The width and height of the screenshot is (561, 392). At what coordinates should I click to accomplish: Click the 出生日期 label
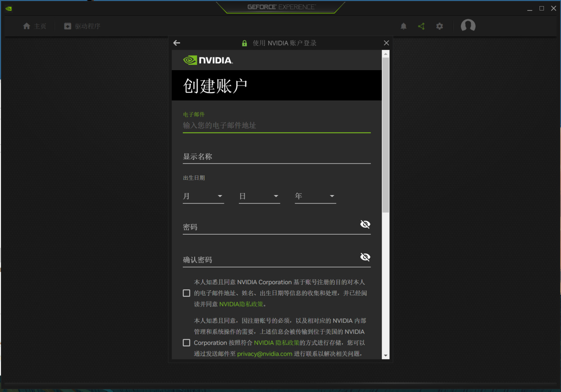[x=194, y=178]
